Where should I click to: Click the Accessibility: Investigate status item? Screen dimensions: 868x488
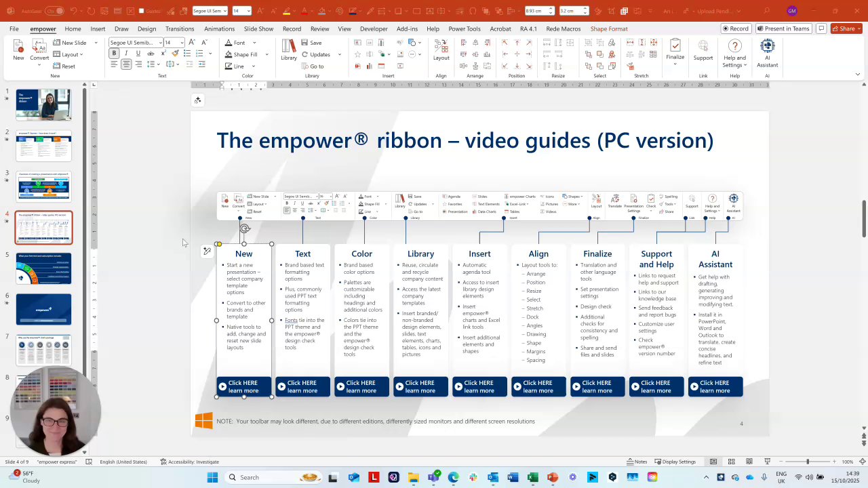(x=190, y=462)
